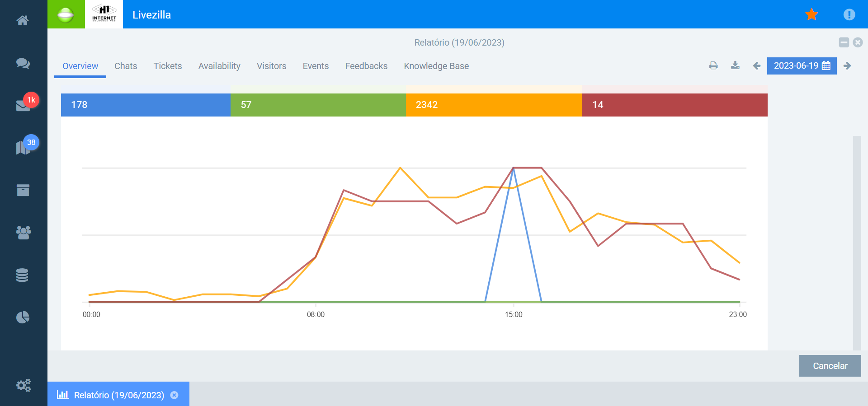Minimize the Relatório report window
This screenshot has height=406, width=868.
844,42
